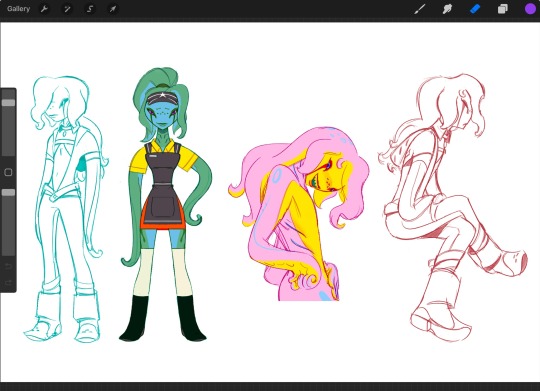Screen dimensions: 540x391
Task: Select the Eraser tool
Action: coord(475,9)
